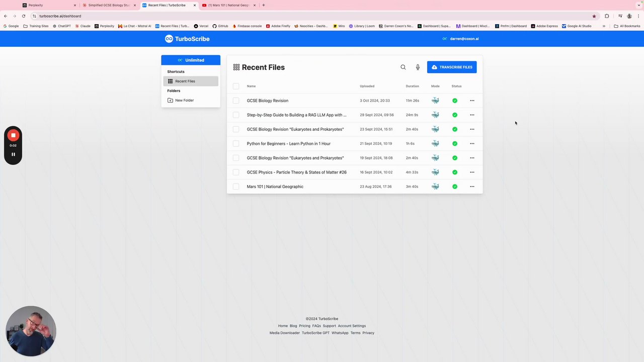Bookmark this page with the star icon

point(594,16)
